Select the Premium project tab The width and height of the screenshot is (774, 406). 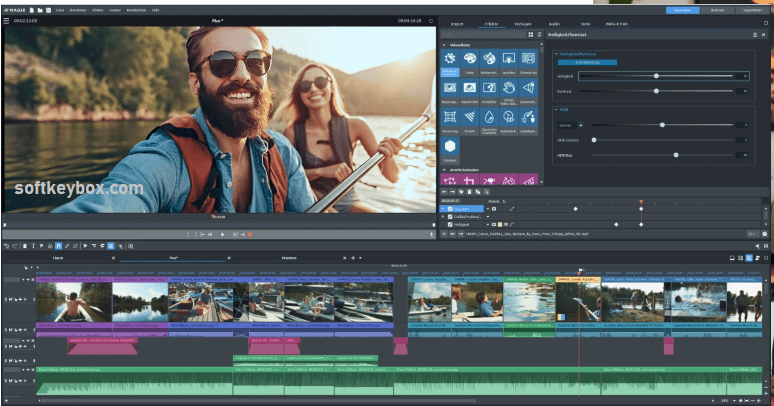tap(289, 258)
